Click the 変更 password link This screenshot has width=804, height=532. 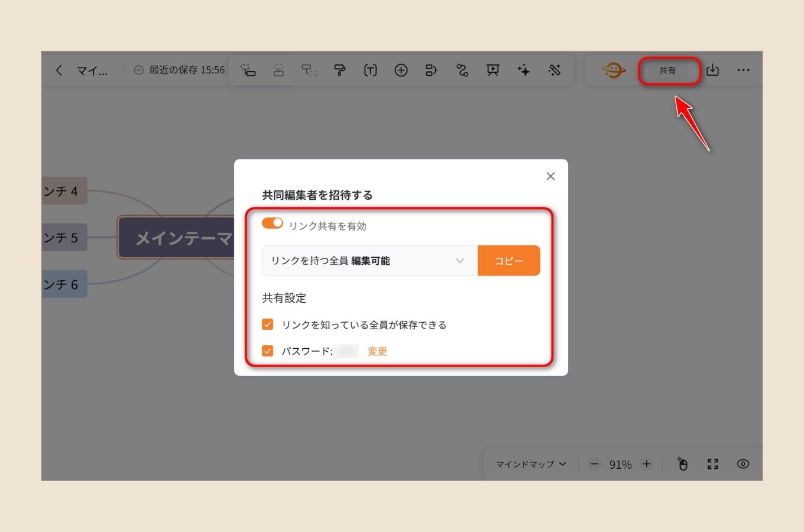377,351
